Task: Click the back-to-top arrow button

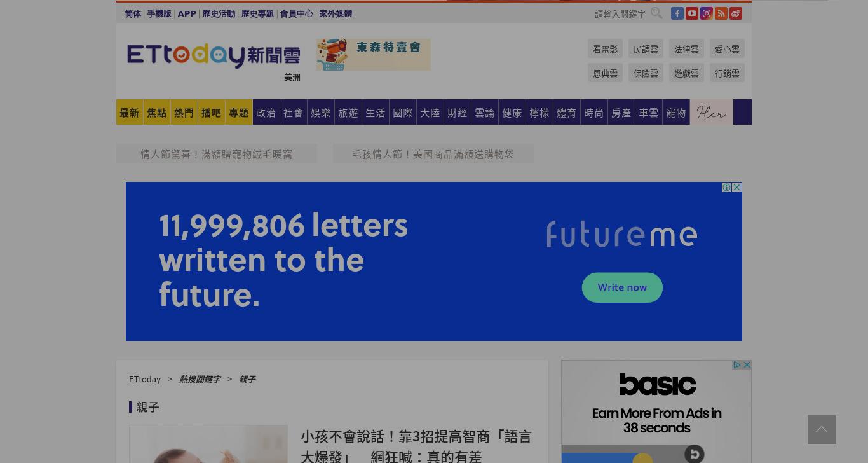Action: point(822,429)
